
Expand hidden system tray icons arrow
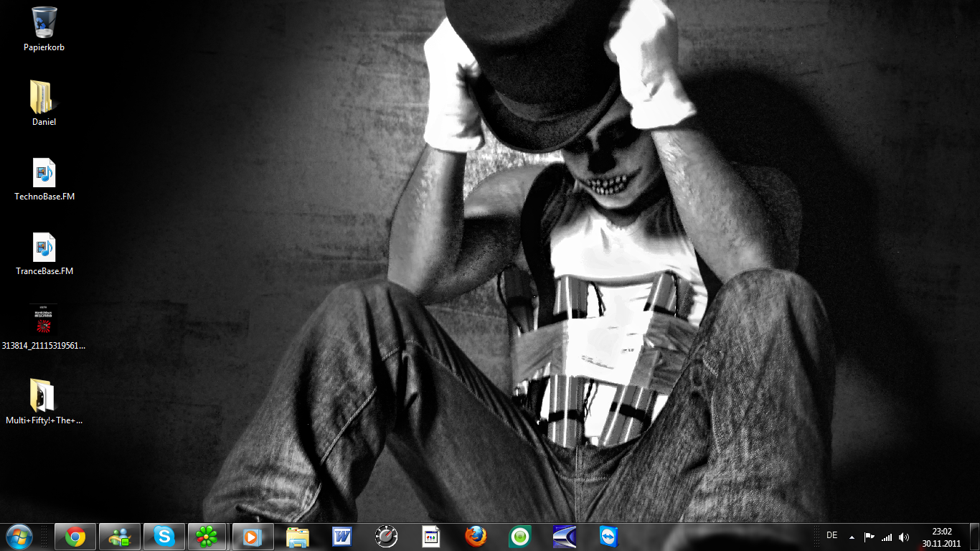point(852,537)
